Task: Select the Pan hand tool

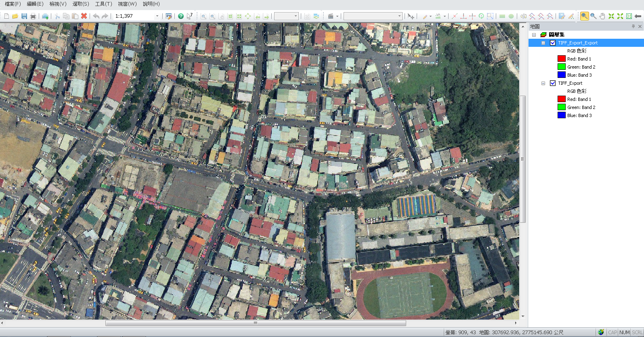Action: click(x=602, y=16)
